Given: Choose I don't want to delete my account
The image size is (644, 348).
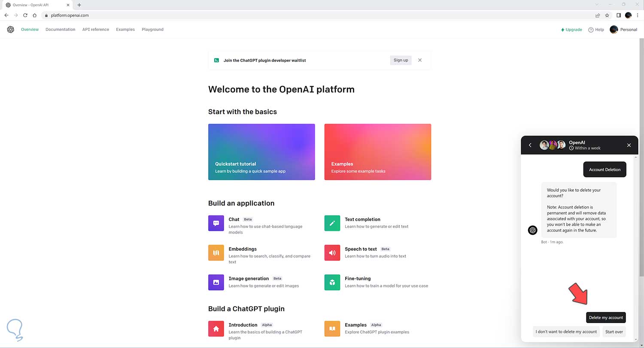Looking at the screenshot, I should click(566, 332).
